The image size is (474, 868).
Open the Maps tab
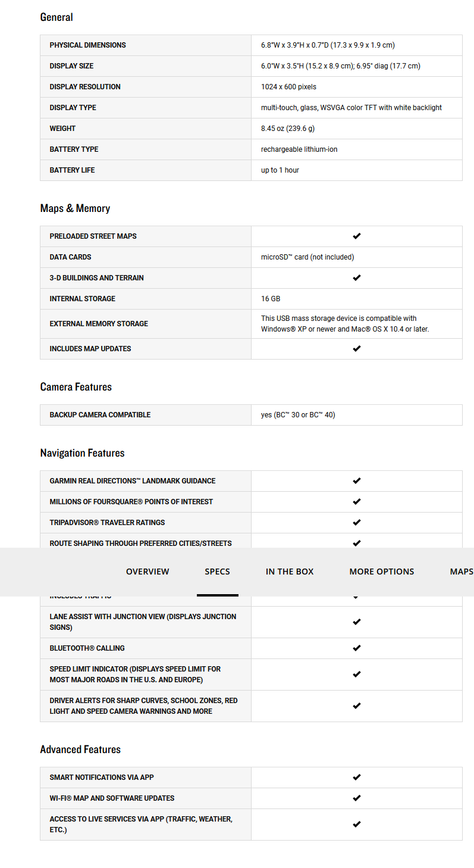(461, 572)
